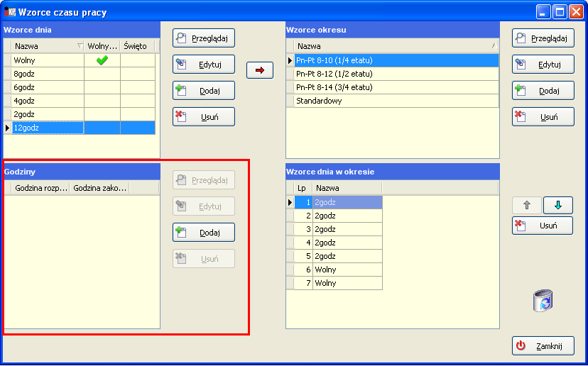
Task: Click the Święto column header
Action: point(138,46)
